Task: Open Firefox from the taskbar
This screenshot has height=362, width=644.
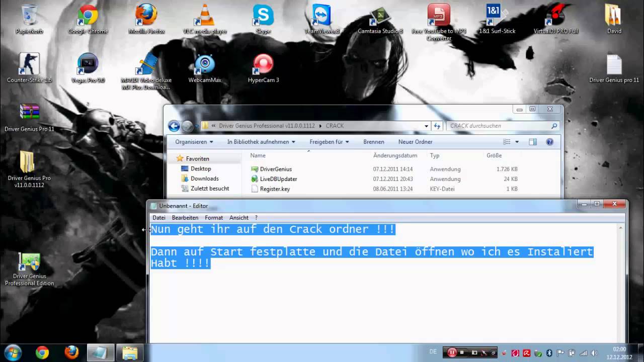Action: click(71, 353)
